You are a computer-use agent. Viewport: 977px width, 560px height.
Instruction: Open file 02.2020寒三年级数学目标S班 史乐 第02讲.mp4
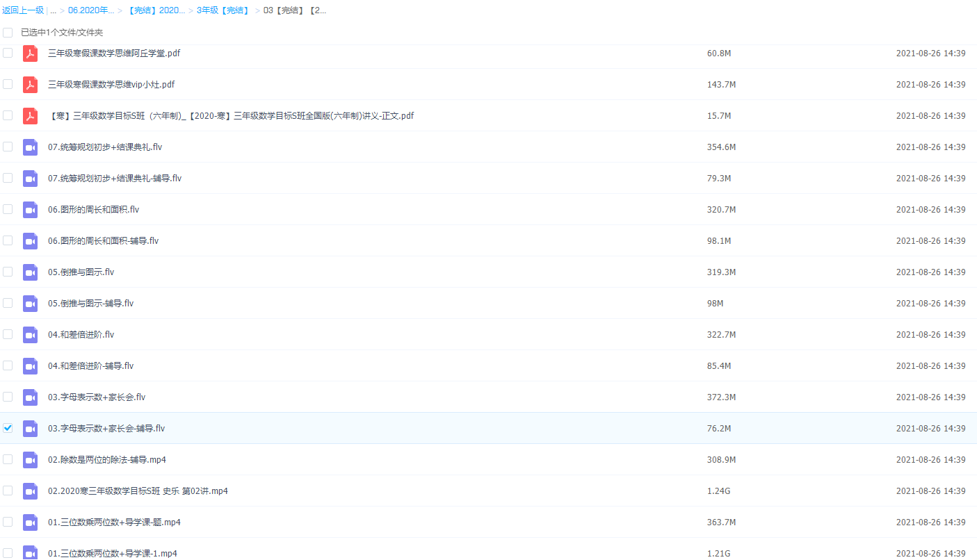coord(138,491)
